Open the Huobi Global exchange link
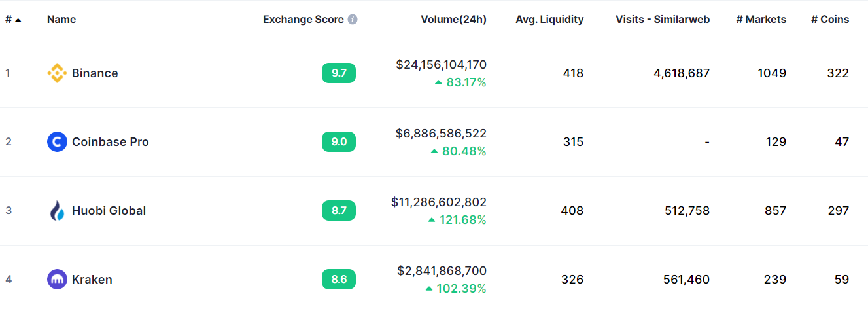Viewport: 868px width, 311px height. pos(109,211)
